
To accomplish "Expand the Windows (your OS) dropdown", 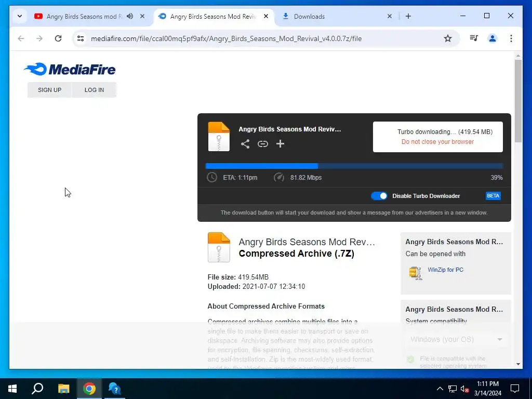I will [456, 339].
